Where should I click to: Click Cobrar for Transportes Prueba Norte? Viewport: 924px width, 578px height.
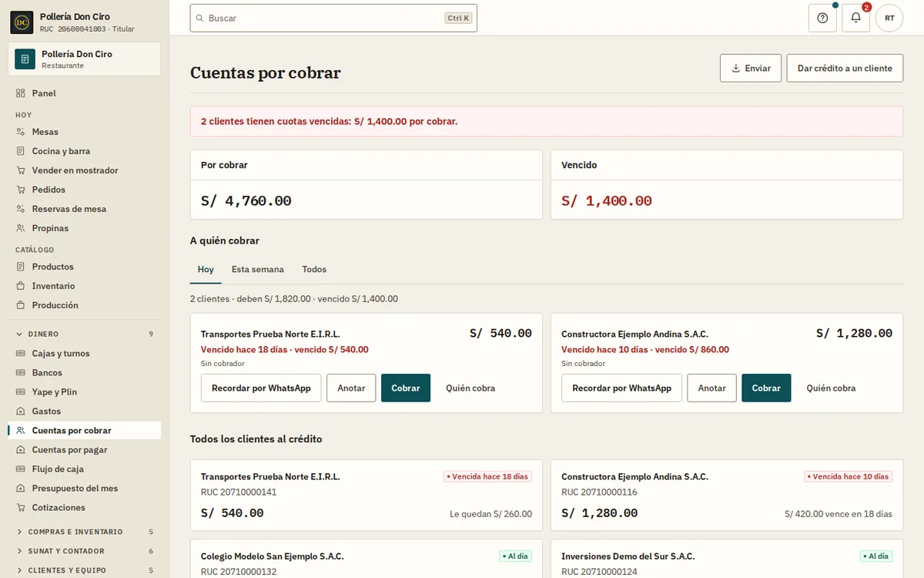tap(406, 388)
